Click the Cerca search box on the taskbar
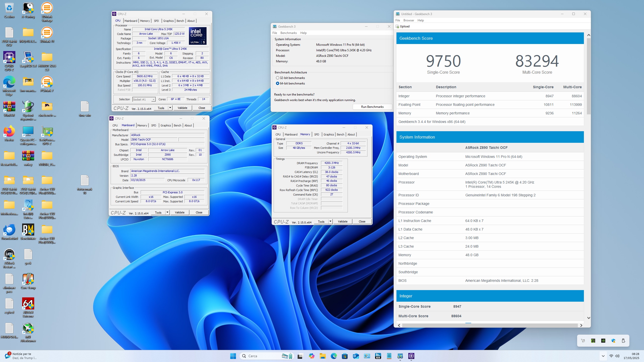The width and height of the screenshot is (644, 362). (267, 356)
